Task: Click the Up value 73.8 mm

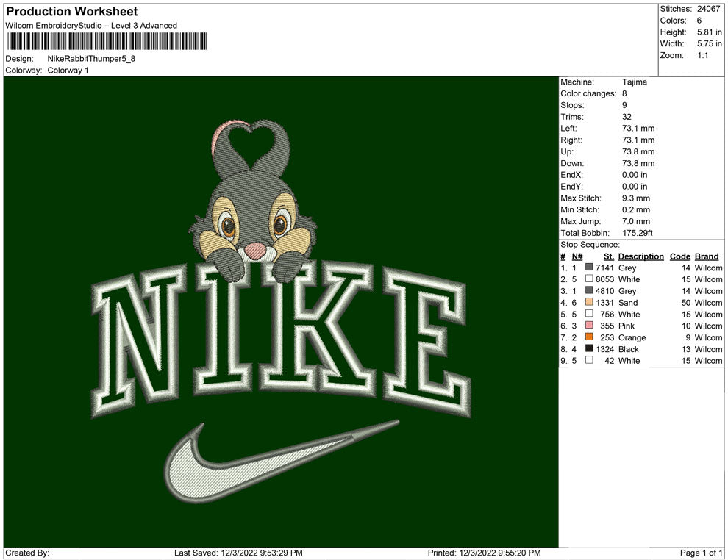Action: coord(638,151)
